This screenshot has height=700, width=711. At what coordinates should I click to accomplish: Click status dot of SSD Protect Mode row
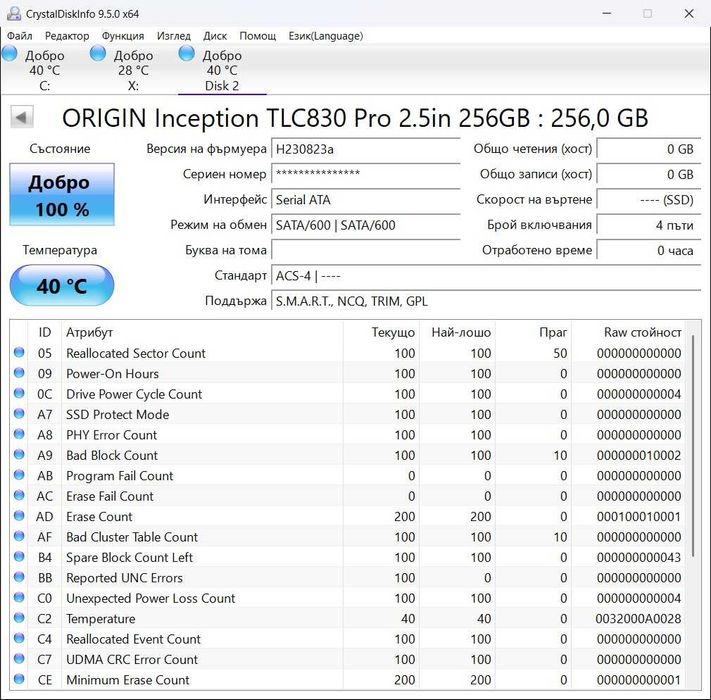[x=19, y=413]
